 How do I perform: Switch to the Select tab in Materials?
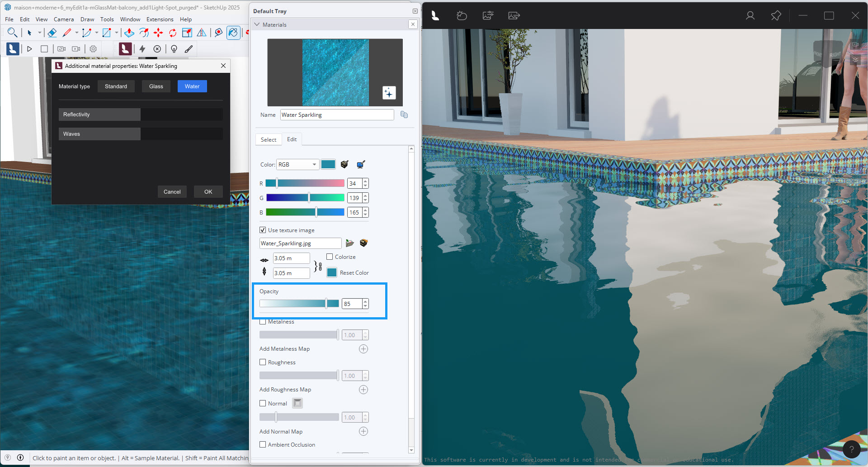click(268, 139)
